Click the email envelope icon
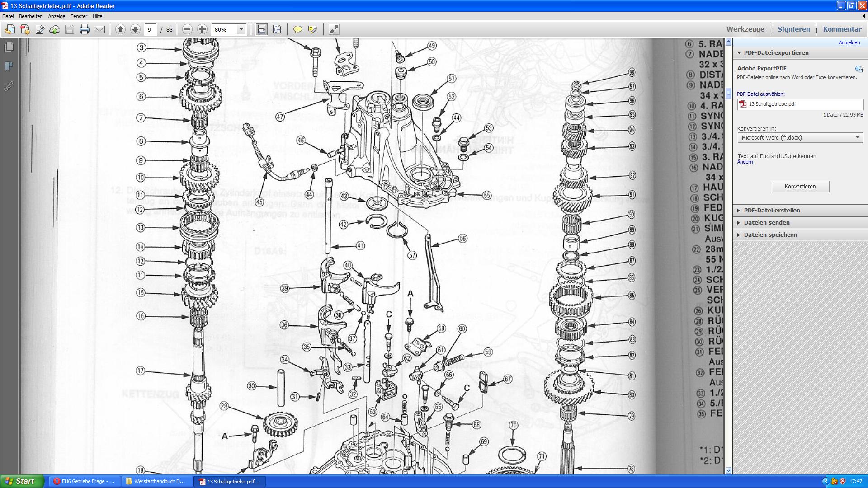This screenshot has height=488, width=868. [99, 30]
